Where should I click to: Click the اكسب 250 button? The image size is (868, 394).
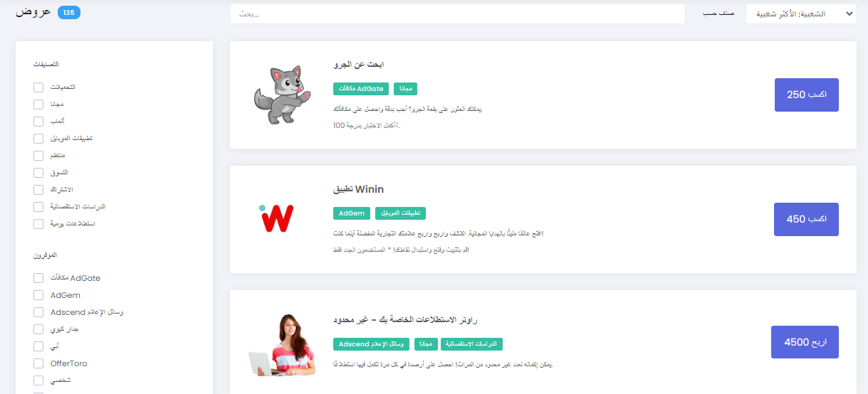(807, 95)
